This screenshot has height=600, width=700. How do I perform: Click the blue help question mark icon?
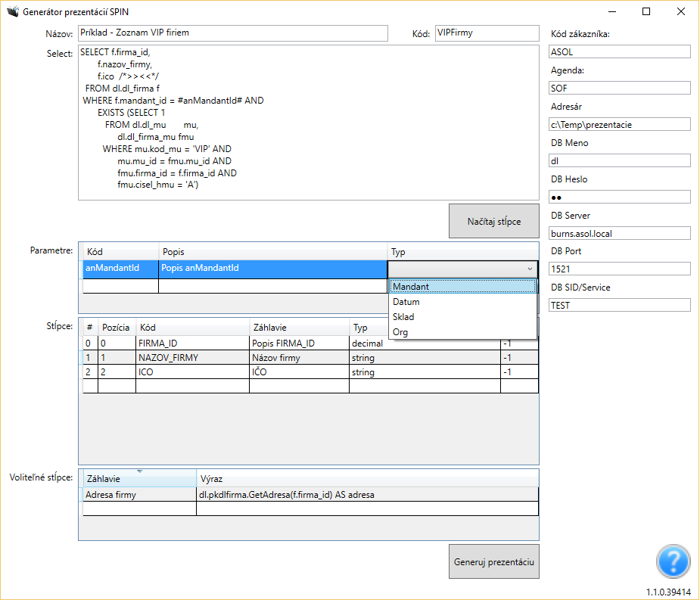674,561
